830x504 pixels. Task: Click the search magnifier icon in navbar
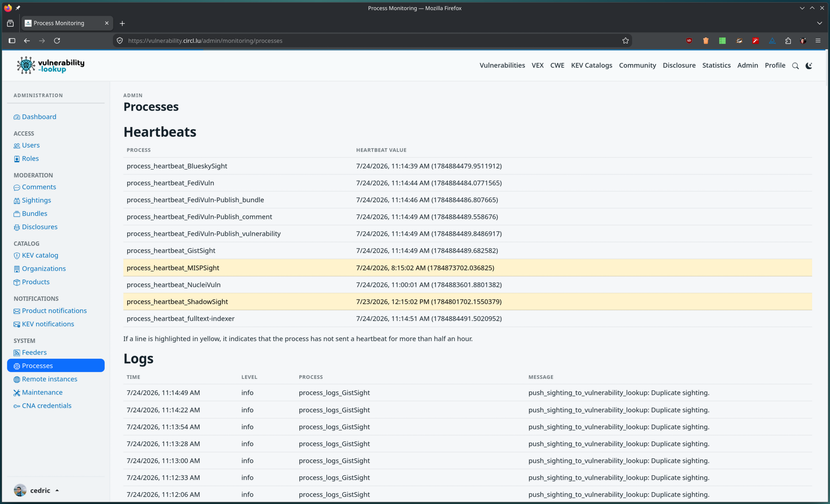(795, 66)
